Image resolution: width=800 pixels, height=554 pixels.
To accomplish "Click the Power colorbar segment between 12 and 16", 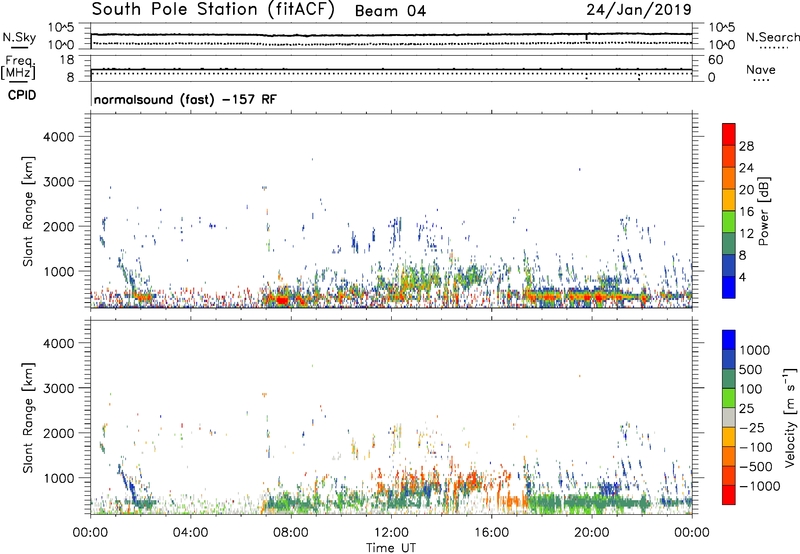I will pos(729,221).
